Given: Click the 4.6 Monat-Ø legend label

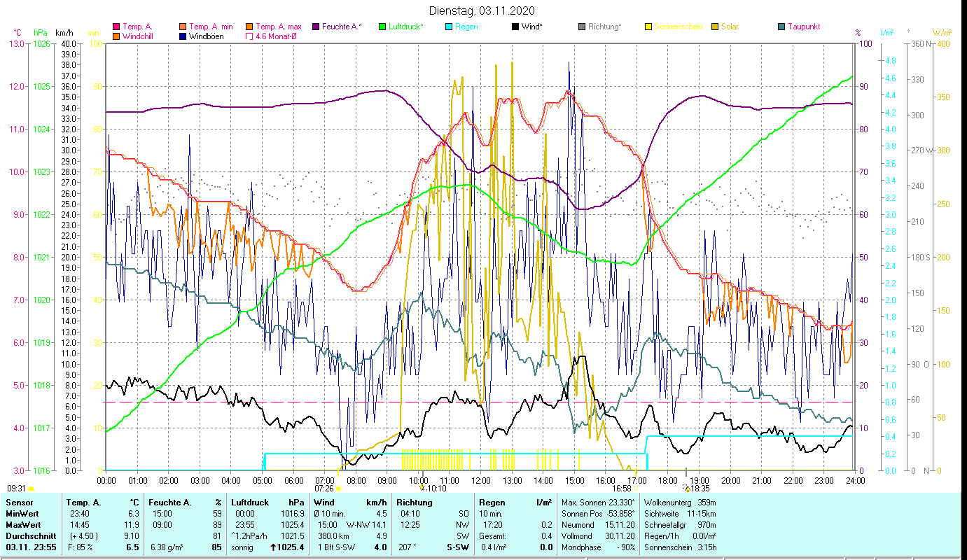Looking at the screenshot, I should pos(276,36).
